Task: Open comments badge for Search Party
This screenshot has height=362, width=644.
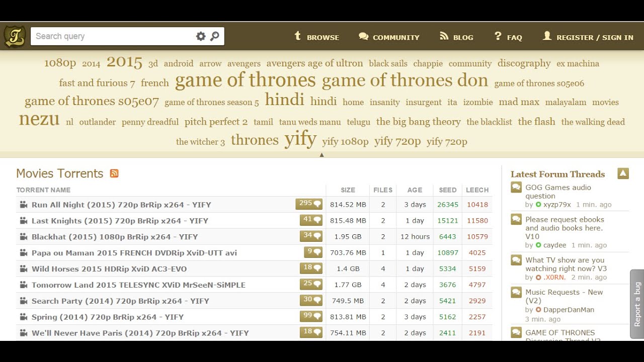Action: click(311, 300)
